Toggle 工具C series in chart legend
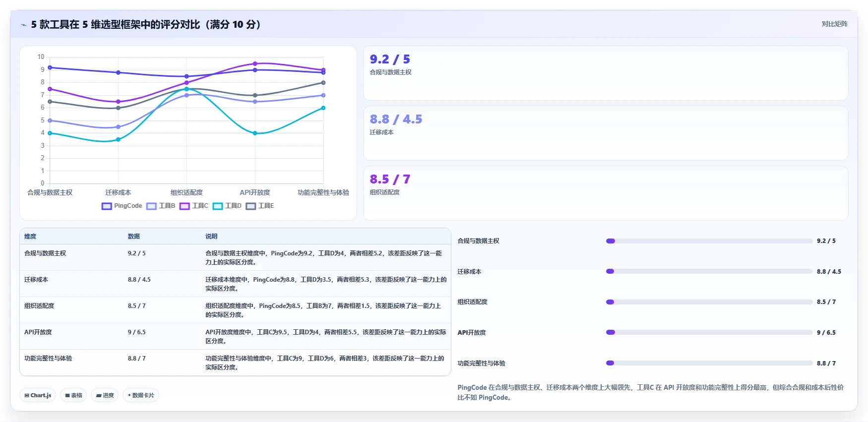Viewport: 868px width, 422px height. [194, 206]
